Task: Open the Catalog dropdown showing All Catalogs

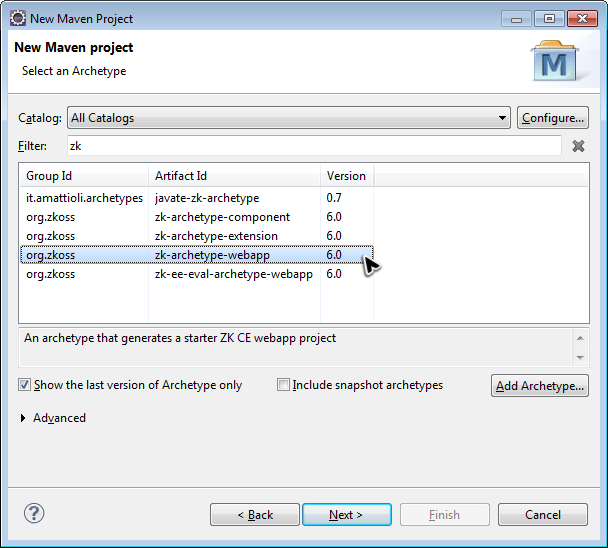Action: coord(289,118)
